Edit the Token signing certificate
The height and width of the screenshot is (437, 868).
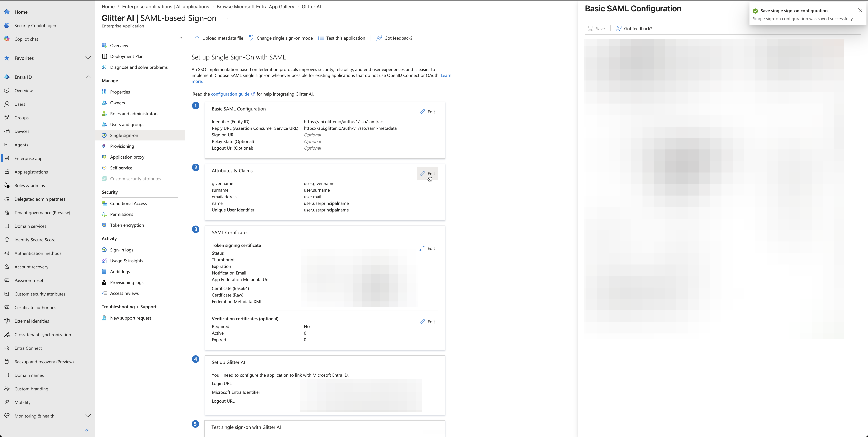pyautogui.click(x=427, y=248)
